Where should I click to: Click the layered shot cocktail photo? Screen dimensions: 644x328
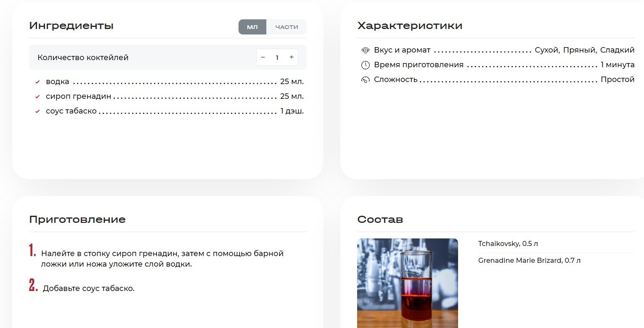click(407, 283)
